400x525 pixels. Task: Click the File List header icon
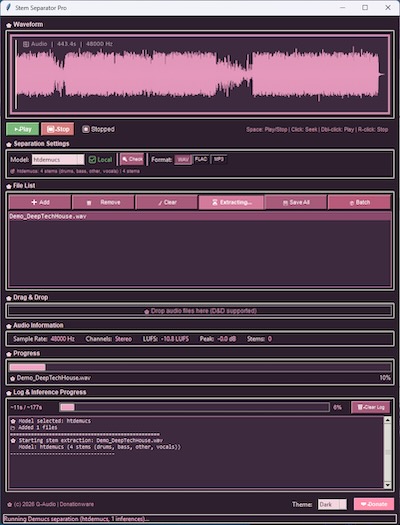pyautogui.click(x=9, y=186)
